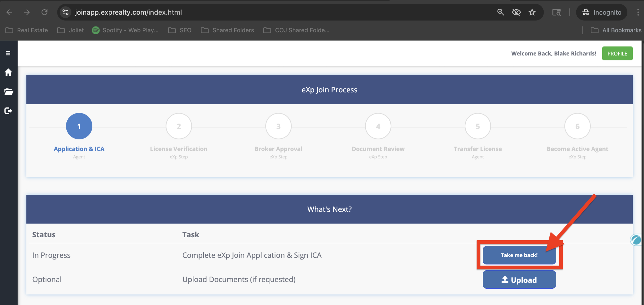Screen dimensions: 644x305
Task: Click the floating blue chat widget icon
Action: pos(636,240)
